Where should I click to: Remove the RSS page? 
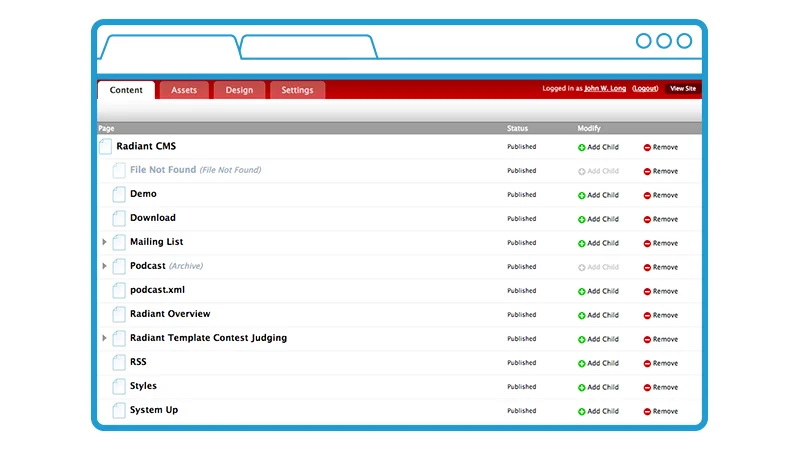click(x=661, y=363)
